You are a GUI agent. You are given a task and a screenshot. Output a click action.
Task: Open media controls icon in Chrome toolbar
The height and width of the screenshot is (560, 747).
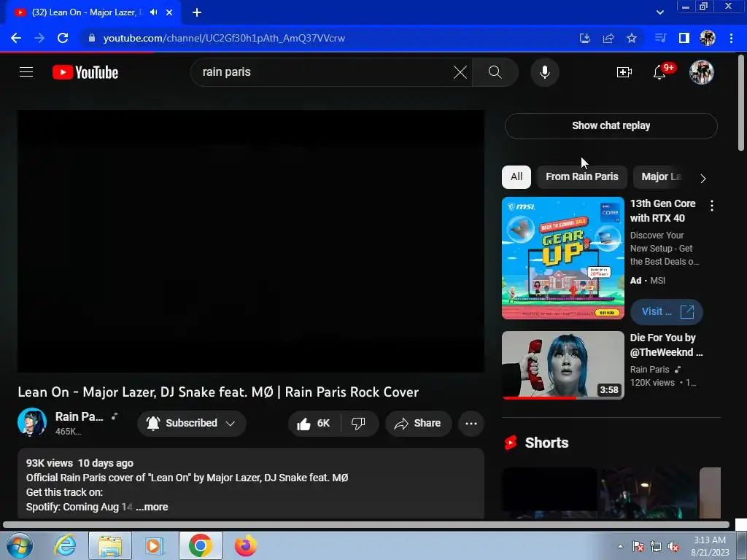[x=660, y=38]
